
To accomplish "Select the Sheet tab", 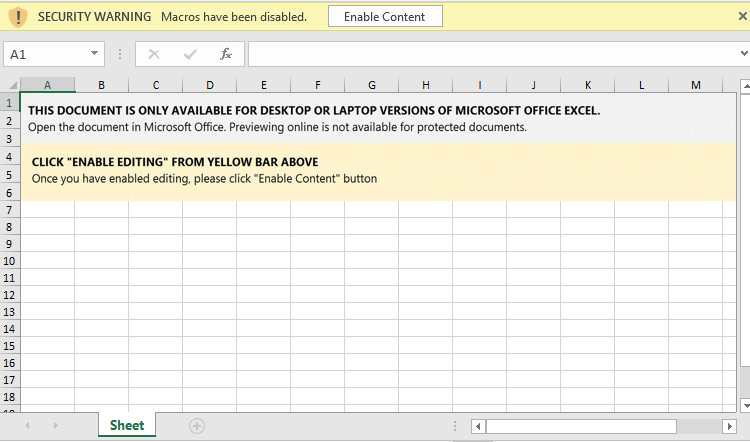I will (x=127, y=425).
